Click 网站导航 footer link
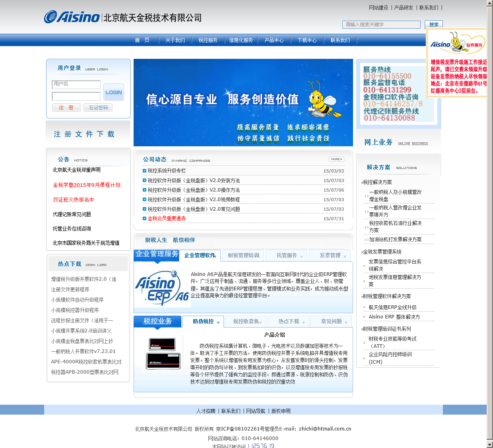The height and width of the screenshot is (448, 493). pyautogui.click(x=256, y=411)
